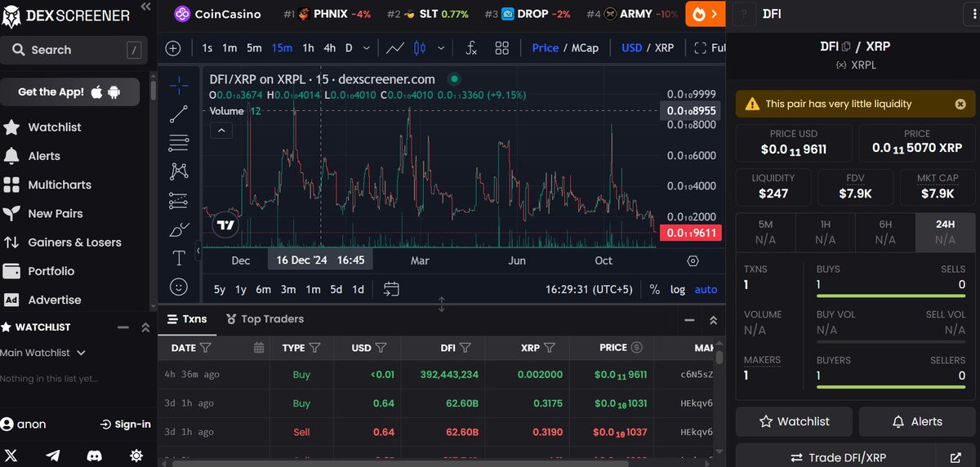Click the Get the App button

[69, 91]
